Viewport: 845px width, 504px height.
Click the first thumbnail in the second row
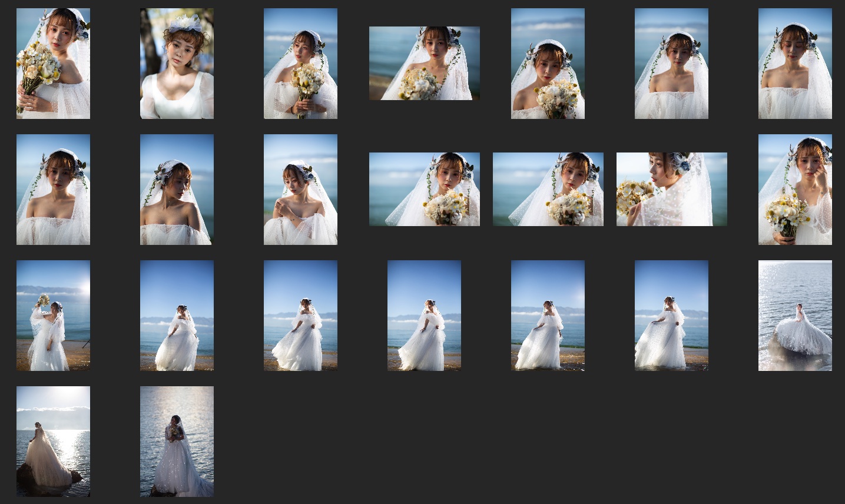click(x=53, y=190)
